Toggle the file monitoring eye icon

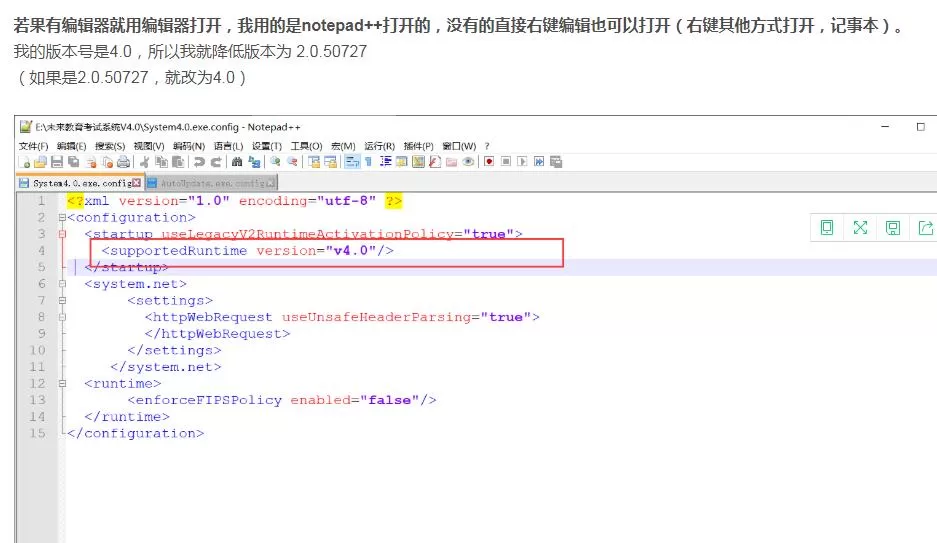(x=468, y=162)
